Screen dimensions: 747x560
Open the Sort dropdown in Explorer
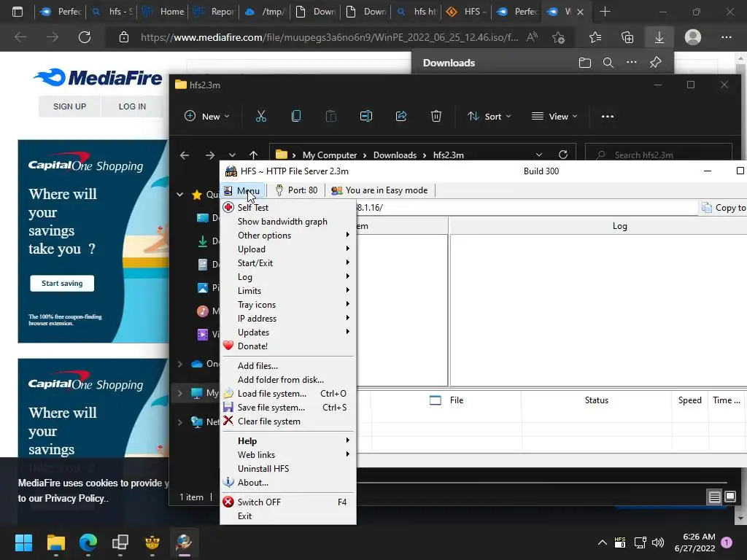(x=489, y=116)
